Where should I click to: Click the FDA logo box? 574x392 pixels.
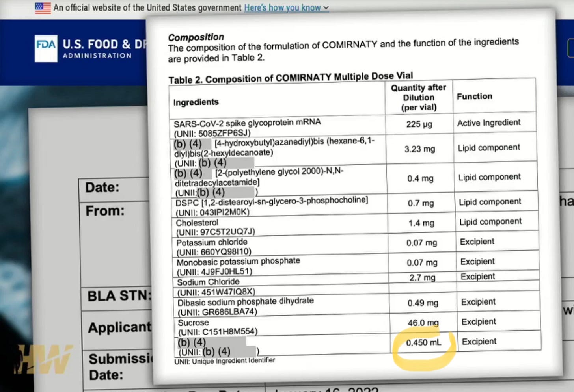pos(46,48)
